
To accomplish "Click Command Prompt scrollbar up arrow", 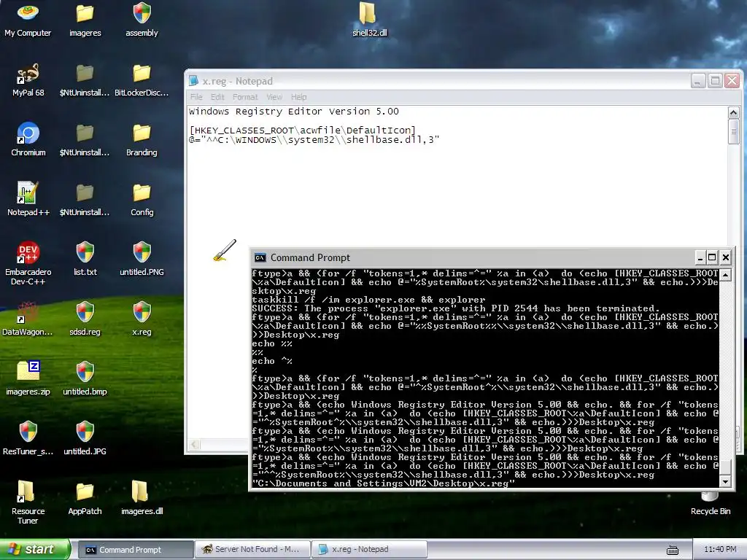I will coord(725,275).
